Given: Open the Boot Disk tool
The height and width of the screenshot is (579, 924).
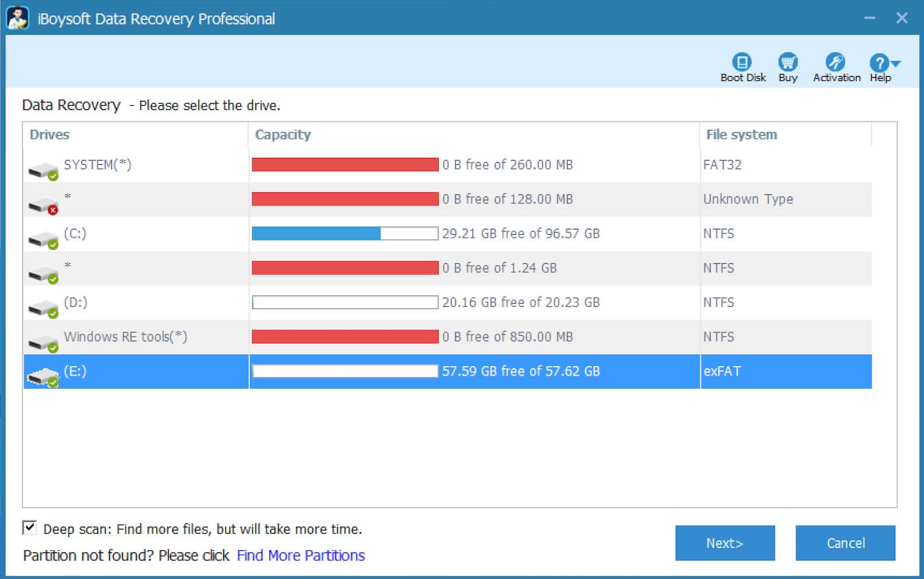Looking at the screenshot, I should pyautogui.click(x=742, y=65).
